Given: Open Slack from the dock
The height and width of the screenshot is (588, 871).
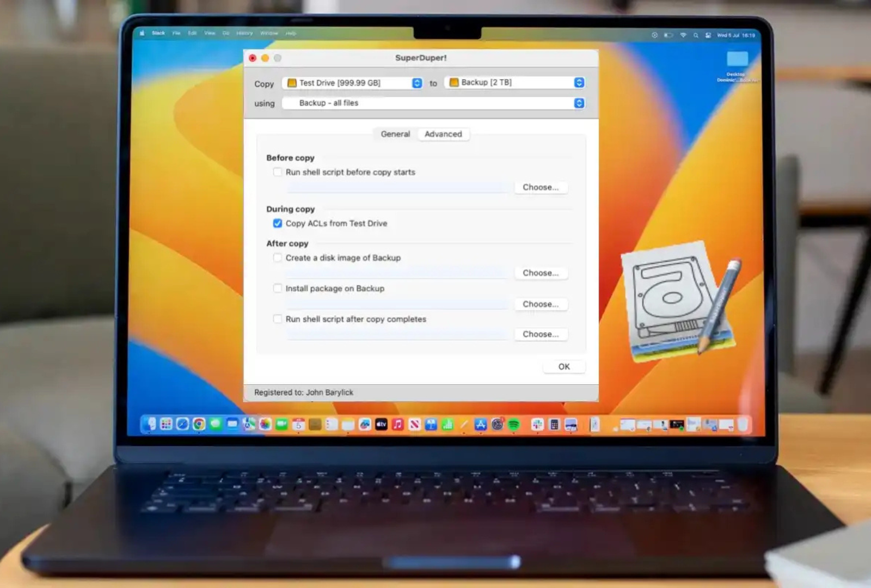Looking at the screenshot, I should pyautogui.click(x=537, y=425).
